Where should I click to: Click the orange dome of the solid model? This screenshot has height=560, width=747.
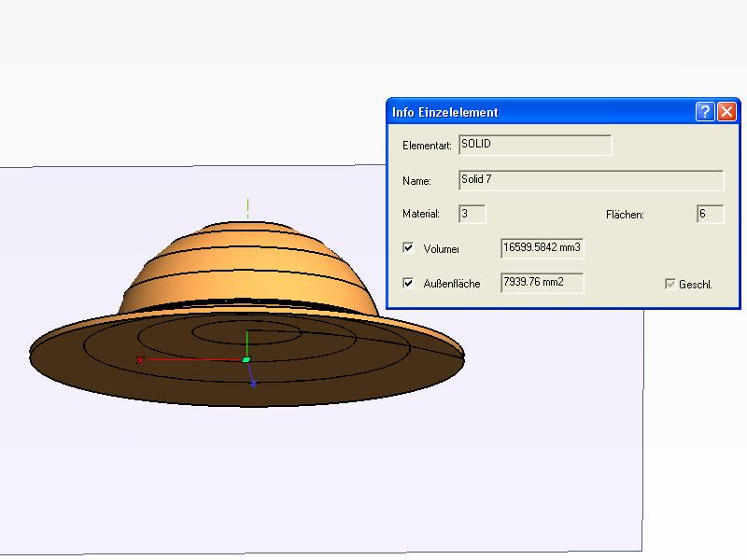pyautogui.click(x=247, y=267)
